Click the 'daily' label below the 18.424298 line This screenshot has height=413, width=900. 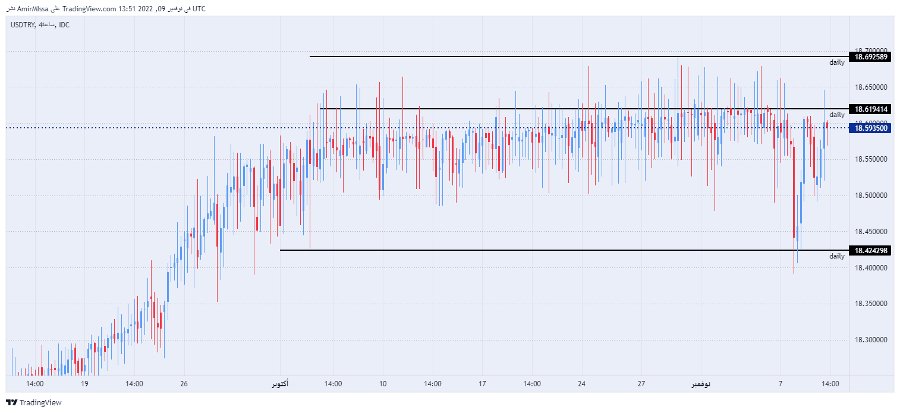837,256
